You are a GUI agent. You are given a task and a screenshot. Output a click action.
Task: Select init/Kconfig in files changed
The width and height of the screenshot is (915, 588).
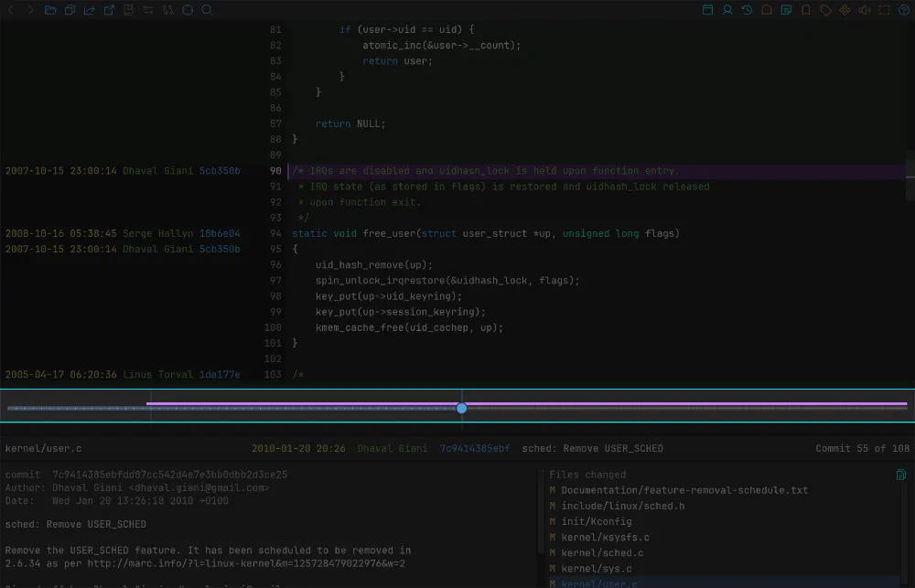[x=597, y=521]
